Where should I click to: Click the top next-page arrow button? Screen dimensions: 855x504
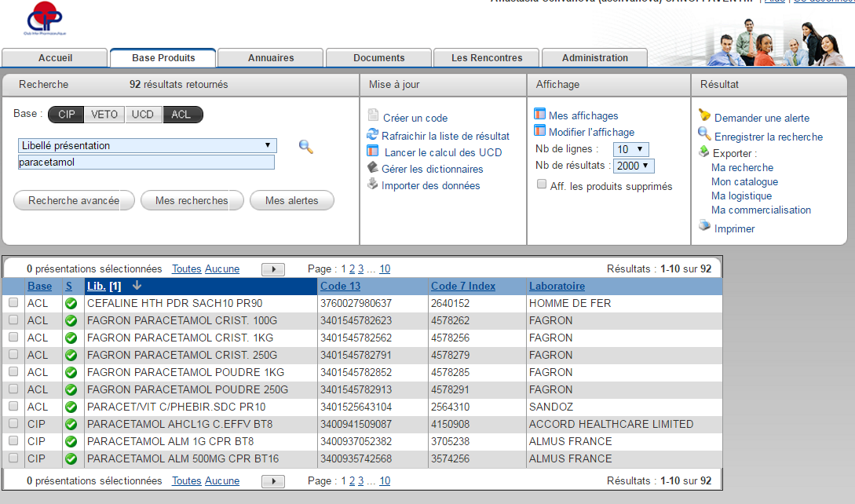(273, 269)
